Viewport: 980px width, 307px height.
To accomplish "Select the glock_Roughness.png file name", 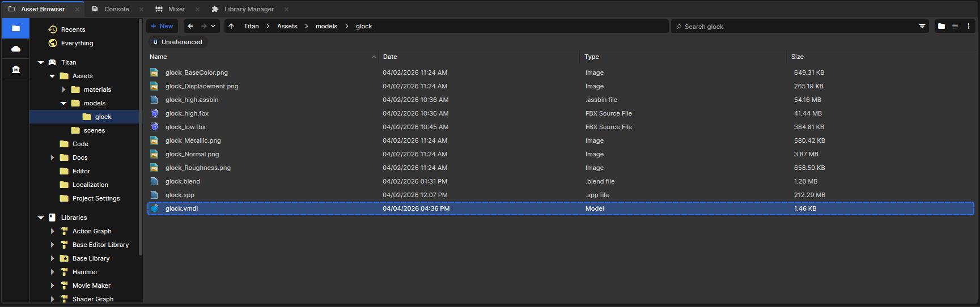I will 198,168.
